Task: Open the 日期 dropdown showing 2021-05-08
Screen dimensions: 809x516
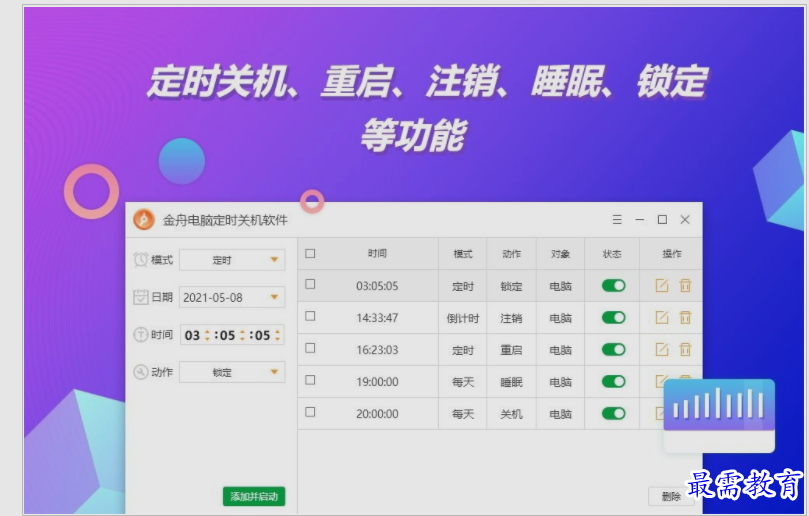Action: pyautogui.click(x=232, y=297)
